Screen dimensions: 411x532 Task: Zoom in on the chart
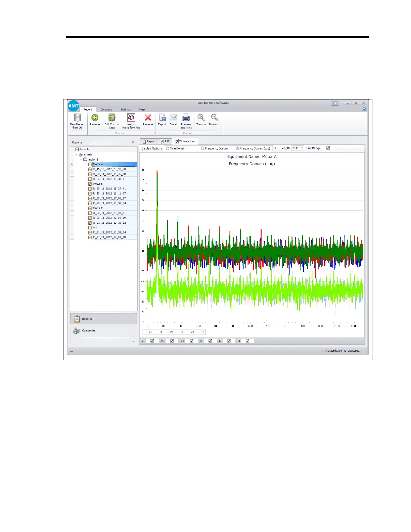point(201,118)
